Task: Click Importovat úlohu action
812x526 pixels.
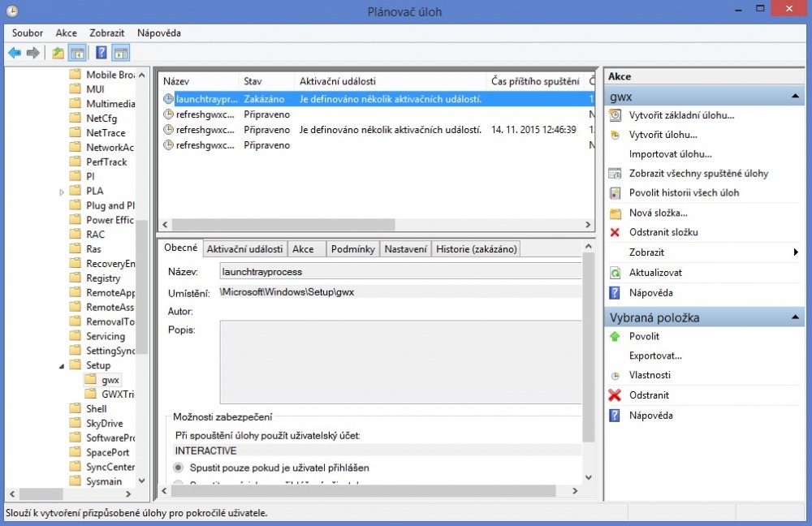Action: [x=670, y=154]
